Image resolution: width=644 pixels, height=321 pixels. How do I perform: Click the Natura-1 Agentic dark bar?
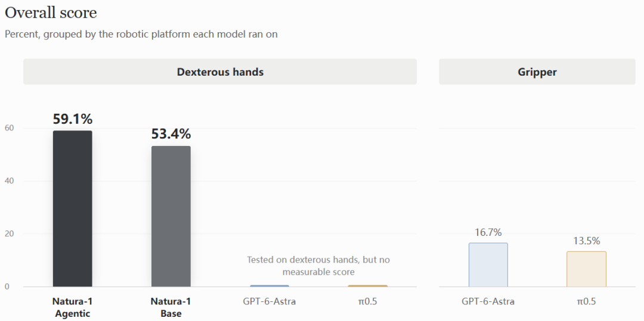[x=72, y=208]
